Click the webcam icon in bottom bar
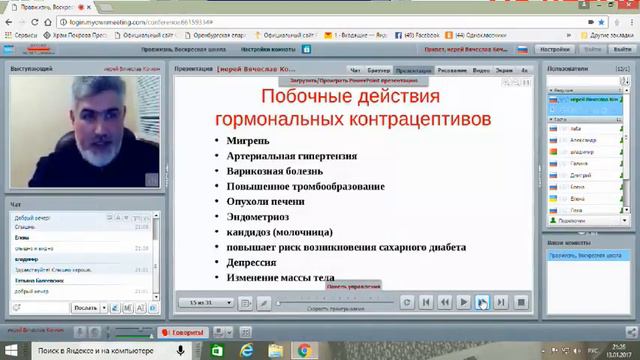 point(219,333)
